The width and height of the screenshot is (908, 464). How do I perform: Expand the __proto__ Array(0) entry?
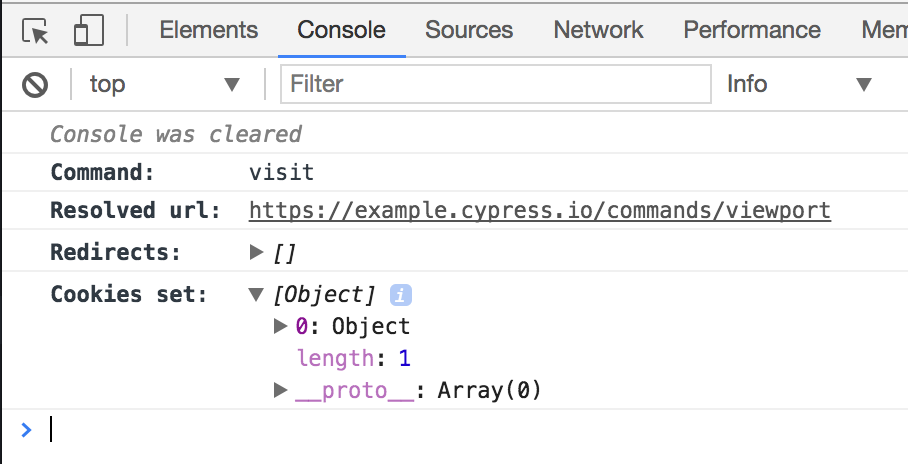[x=281, y=390]
